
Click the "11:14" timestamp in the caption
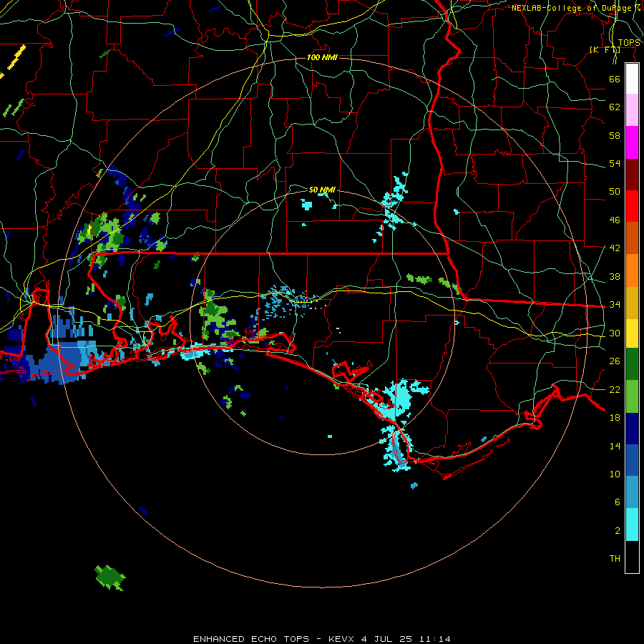(x=435, y=639)
